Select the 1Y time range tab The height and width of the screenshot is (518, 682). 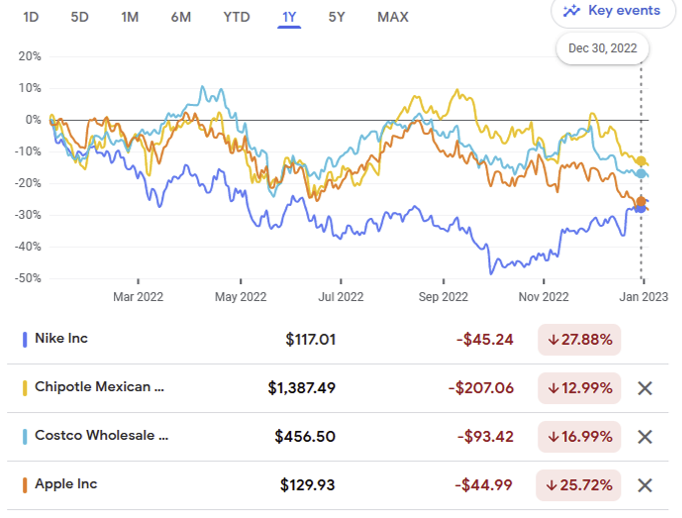point(290,17)
